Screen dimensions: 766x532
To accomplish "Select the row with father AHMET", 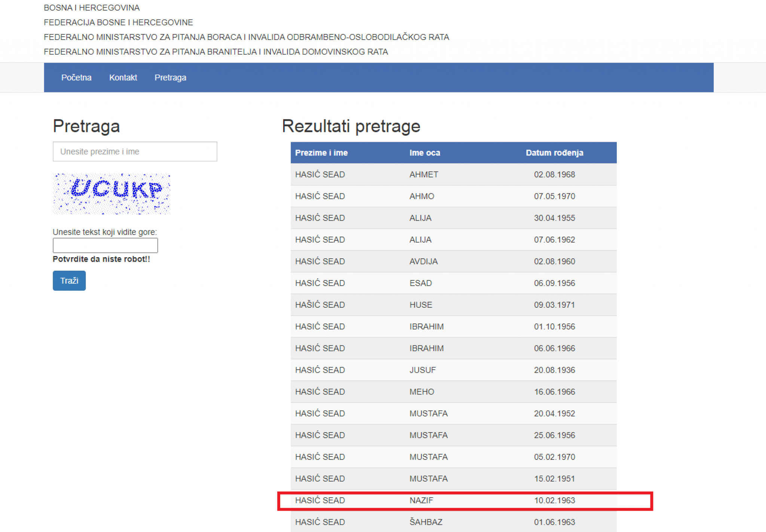I will (x=453, y=175).
